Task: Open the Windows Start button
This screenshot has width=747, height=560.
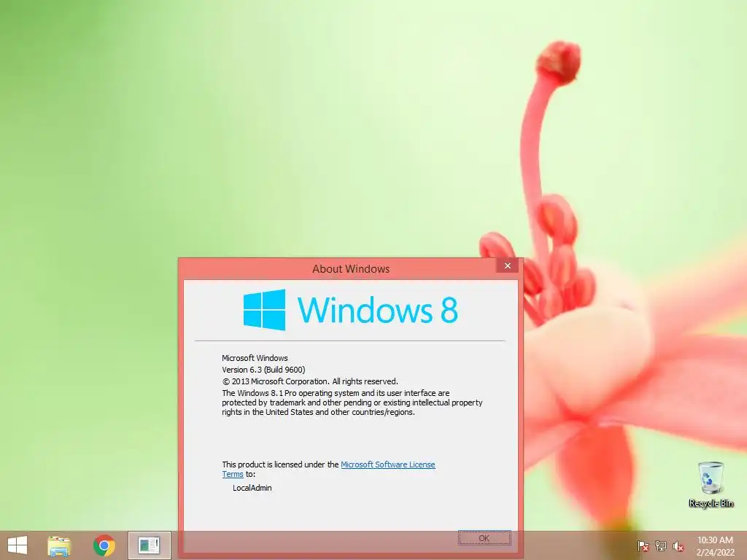Action: (x=18, y=545)
